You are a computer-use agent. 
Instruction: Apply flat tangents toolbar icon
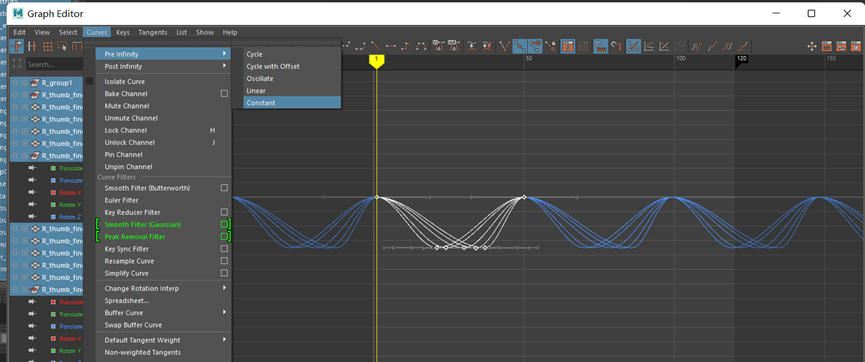pos(391,46)
